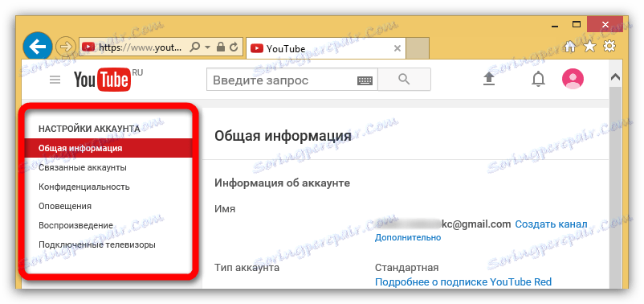Click the search magnifier in address bar

tap(195, 47)
